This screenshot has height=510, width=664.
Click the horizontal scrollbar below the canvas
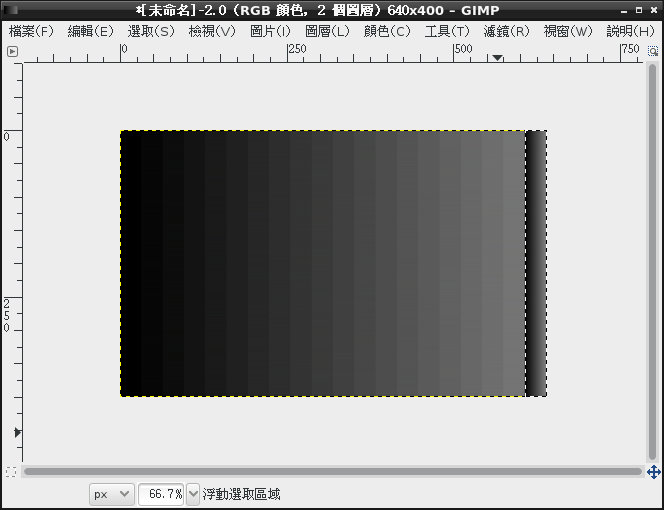(332, 471)
